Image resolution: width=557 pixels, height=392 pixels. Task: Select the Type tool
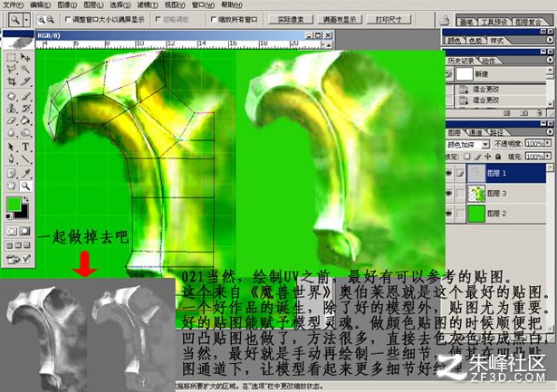pyautogui.click(x=25, y=147)
